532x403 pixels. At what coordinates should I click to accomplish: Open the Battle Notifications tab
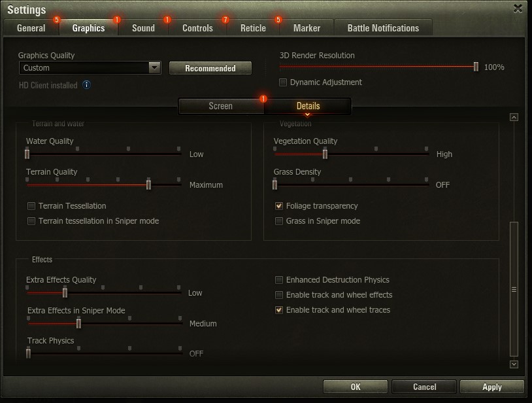tap(383, 28)
